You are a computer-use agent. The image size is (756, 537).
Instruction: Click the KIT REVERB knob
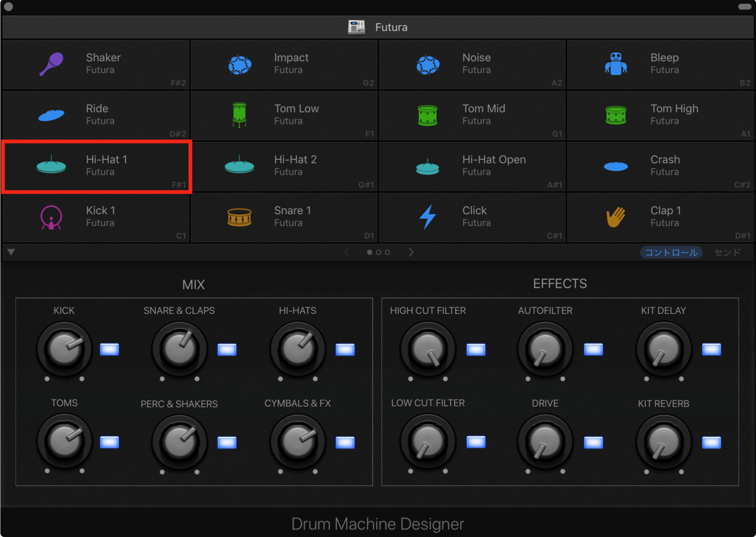click(x=663, y=442)
